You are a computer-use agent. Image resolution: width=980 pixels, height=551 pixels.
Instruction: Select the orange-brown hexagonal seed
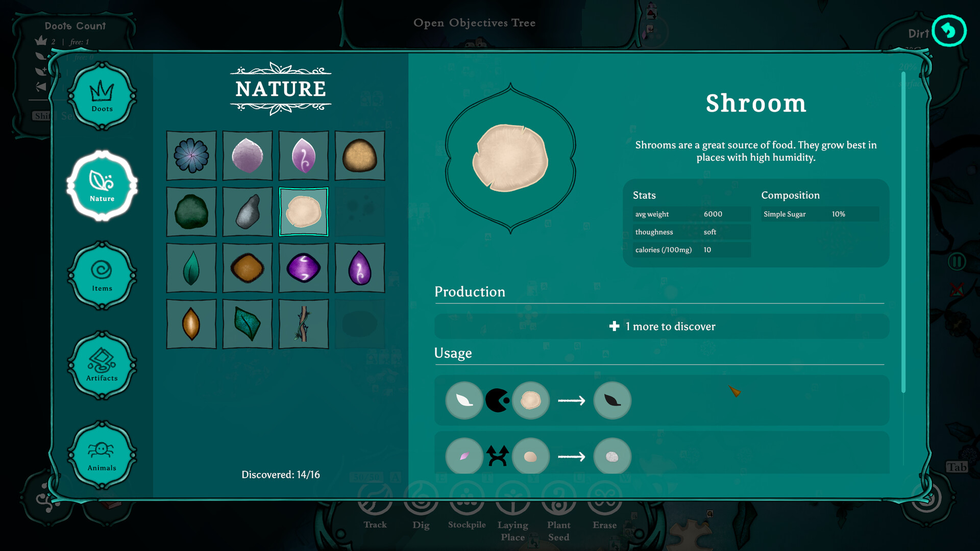248,268
